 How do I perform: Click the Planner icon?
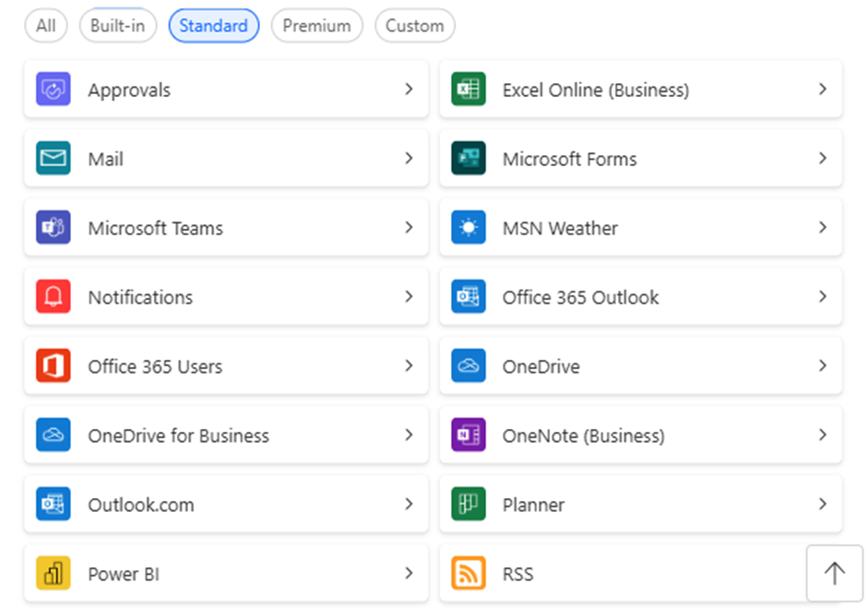click(x=469, y=504)
